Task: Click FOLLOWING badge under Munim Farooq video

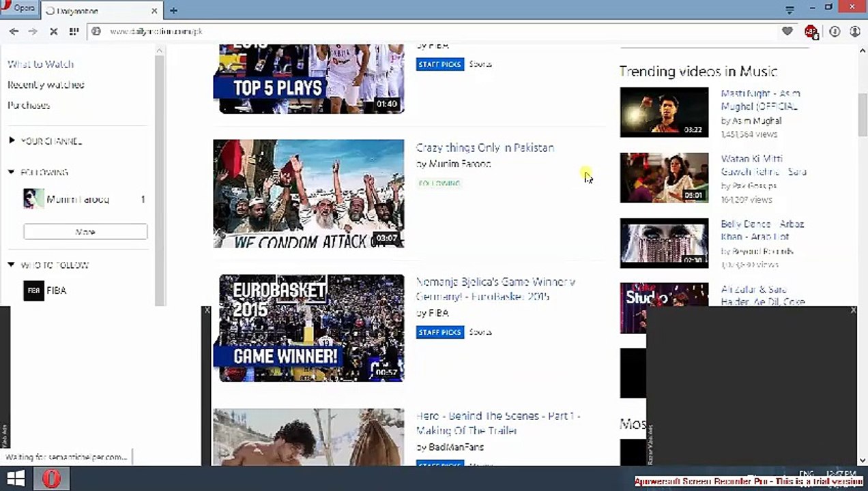Action: [x=439, y=183]
